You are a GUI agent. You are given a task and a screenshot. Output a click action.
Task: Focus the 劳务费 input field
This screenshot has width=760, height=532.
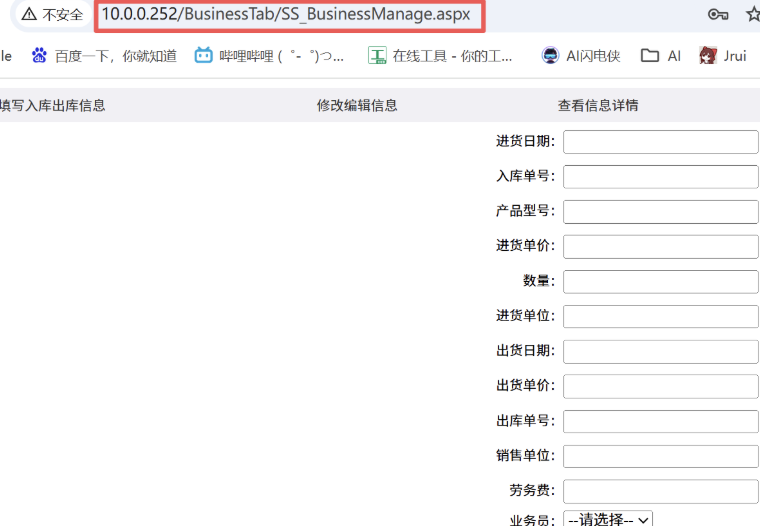point(661,491)
